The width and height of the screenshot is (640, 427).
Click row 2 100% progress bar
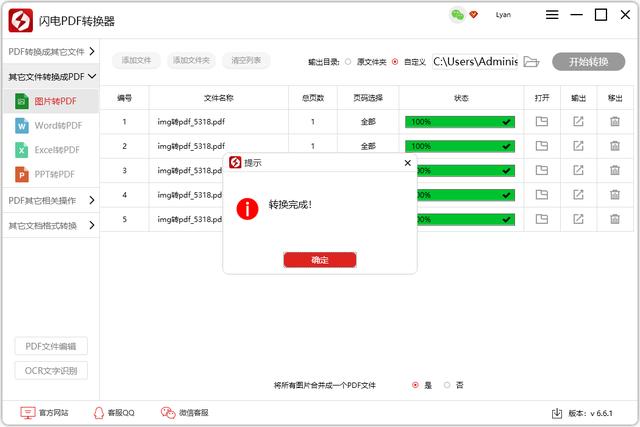[x=460, y=146]
